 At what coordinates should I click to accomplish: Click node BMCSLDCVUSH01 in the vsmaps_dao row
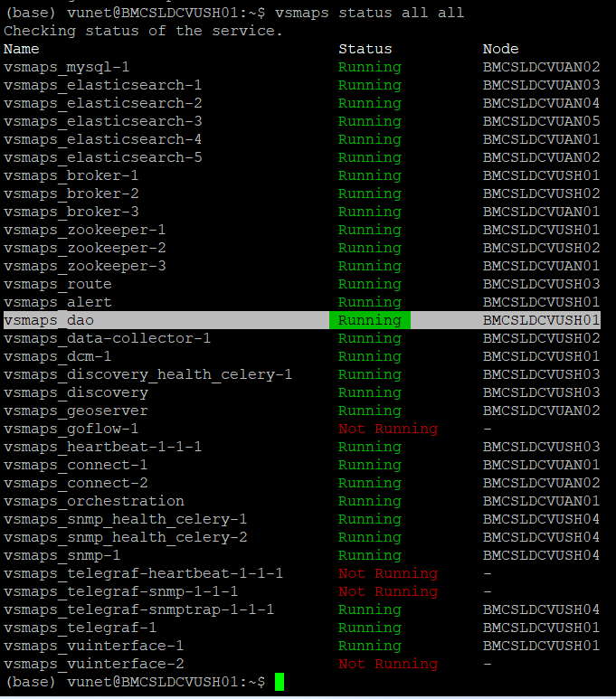click(x=541, y=320)
